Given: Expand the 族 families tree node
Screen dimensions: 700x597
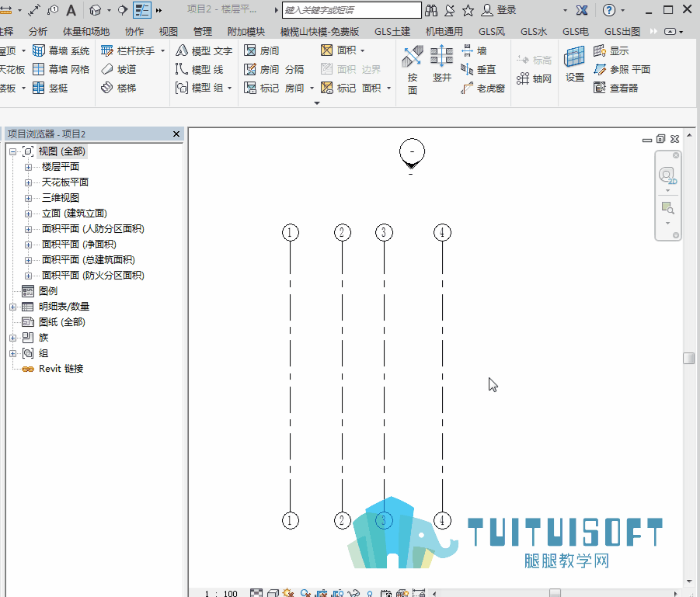Looking at the screenshot, I should [x=13, y=338].
